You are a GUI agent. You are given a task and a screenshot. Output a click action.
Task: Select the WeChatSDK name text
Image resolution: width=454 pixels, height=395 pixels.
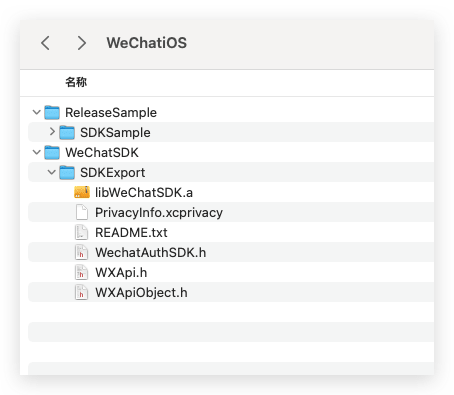click(x=102, y=153)
